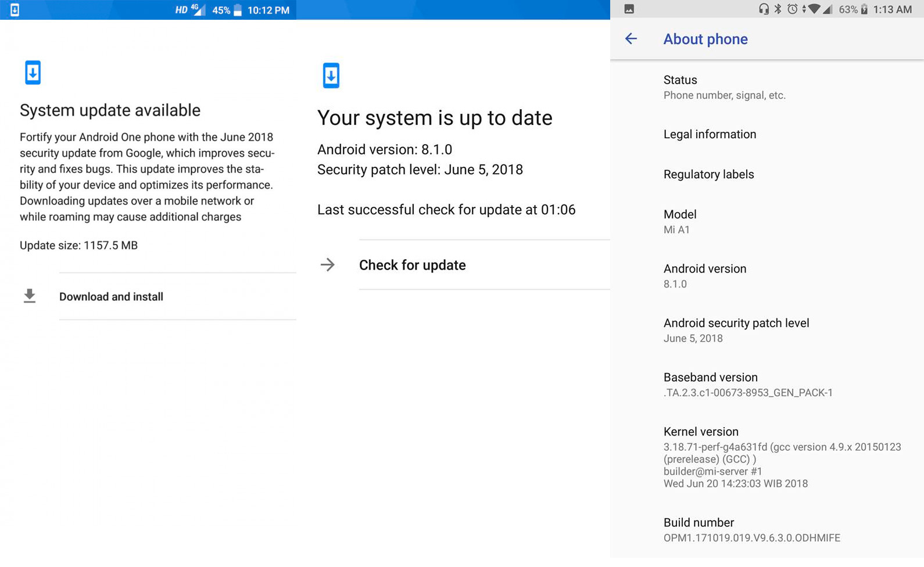This screenshot has width=924, height=567.
Task: Tap the image notification icon in right status bar
Action: [629, 9]
